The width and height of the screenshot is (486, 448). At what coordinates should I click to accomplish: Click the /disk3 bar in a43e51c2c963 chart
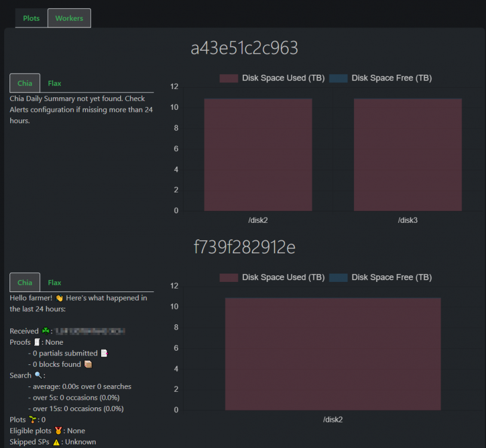pos(408,155)
